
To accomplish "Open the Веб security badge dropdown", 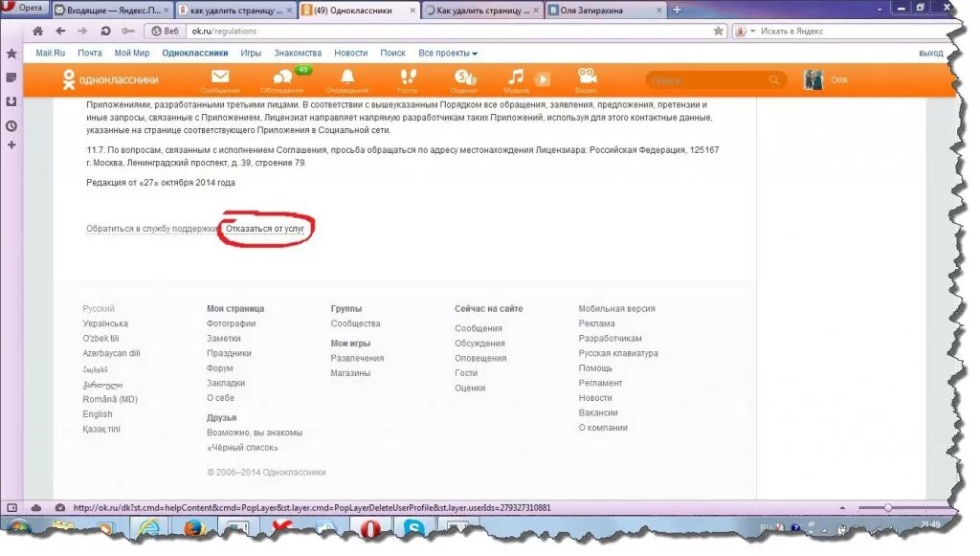I will pyautogui.click(x=165, y=31).
